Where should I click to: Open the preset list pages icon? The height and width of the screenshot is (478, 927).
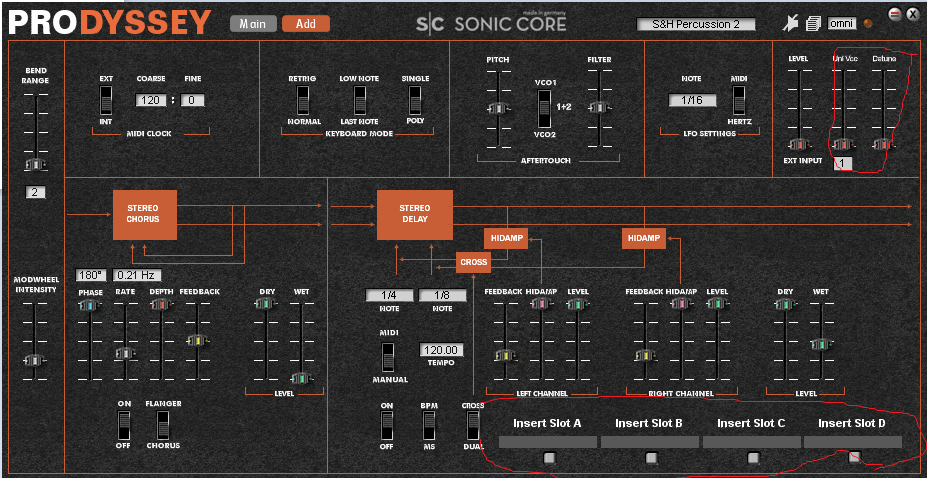point(813,22)
